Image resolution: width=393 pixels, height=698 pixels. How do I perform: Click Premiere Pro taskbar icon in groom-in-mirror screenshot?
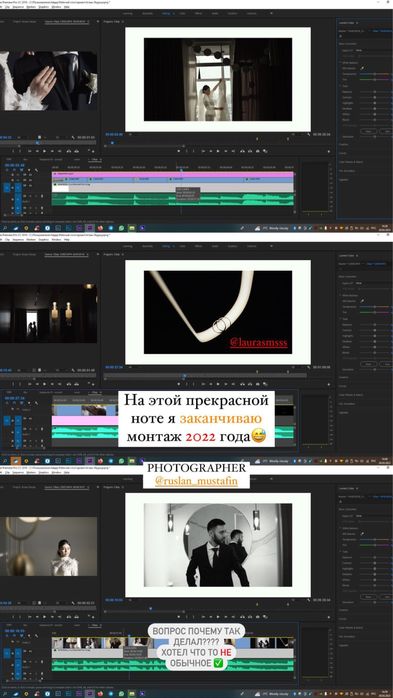tap(91, 694)
